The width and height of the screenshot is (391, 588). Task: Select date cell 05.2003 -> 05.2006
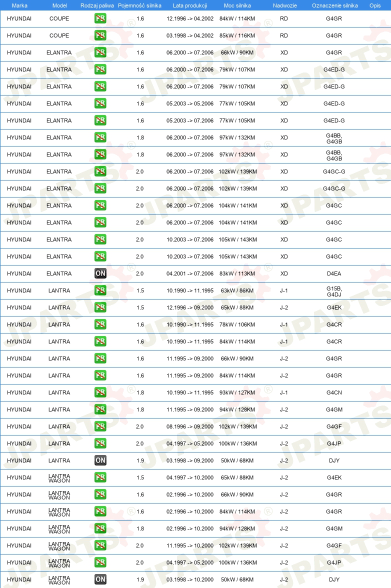point(190,103)
